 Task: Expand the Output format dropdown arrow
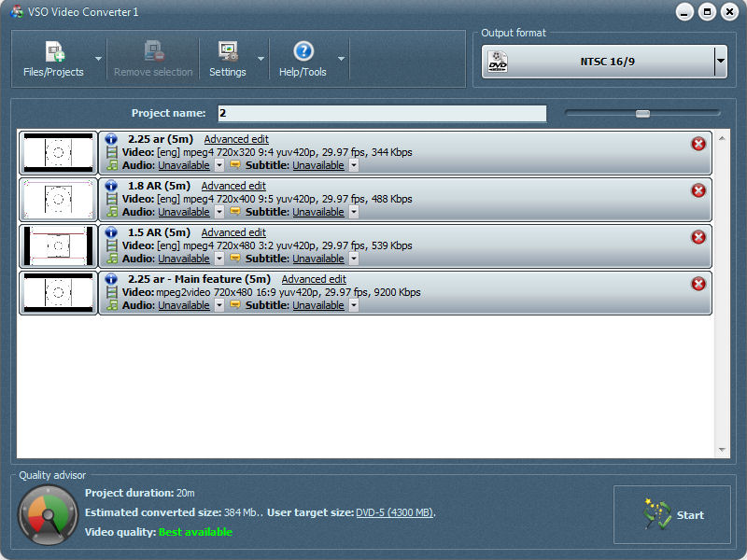(x=720, y=62)
